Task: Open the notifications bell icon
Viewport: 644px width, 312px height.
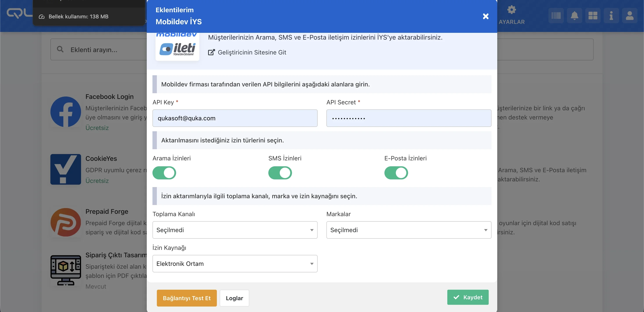Action: pos(574,16)
